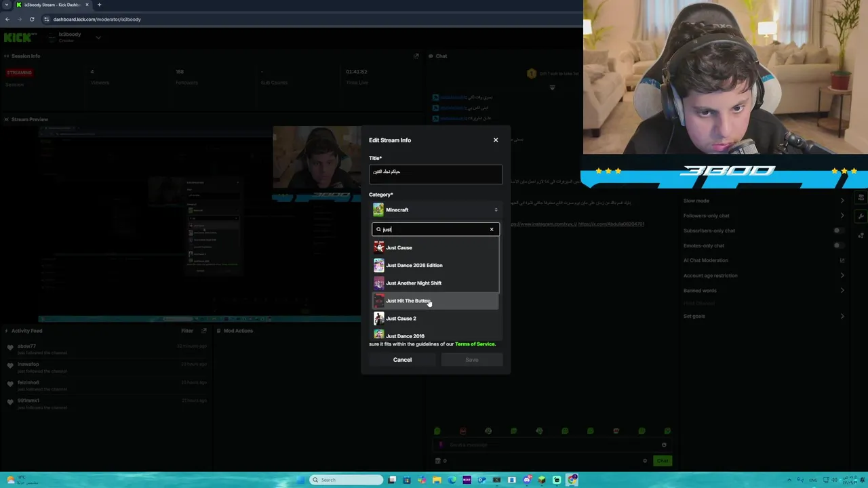
Task: Pop out the Session Info panel
Action: [x=416, y=56]
